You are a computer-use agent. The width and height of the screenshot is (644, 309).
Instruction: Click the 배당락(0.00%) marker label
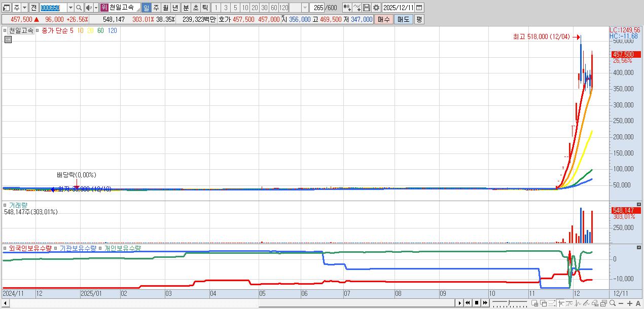[77, 175]
